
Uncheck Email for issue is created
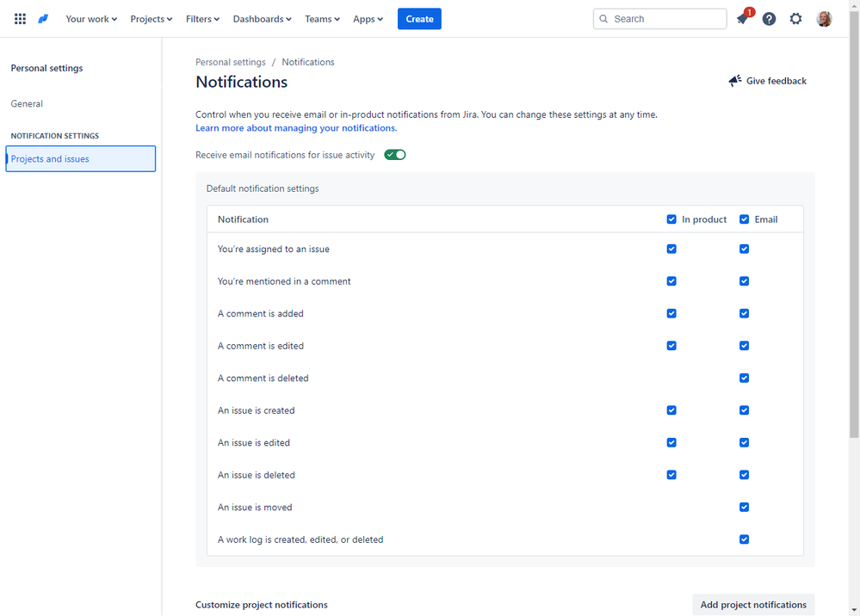tap(744, 410)
